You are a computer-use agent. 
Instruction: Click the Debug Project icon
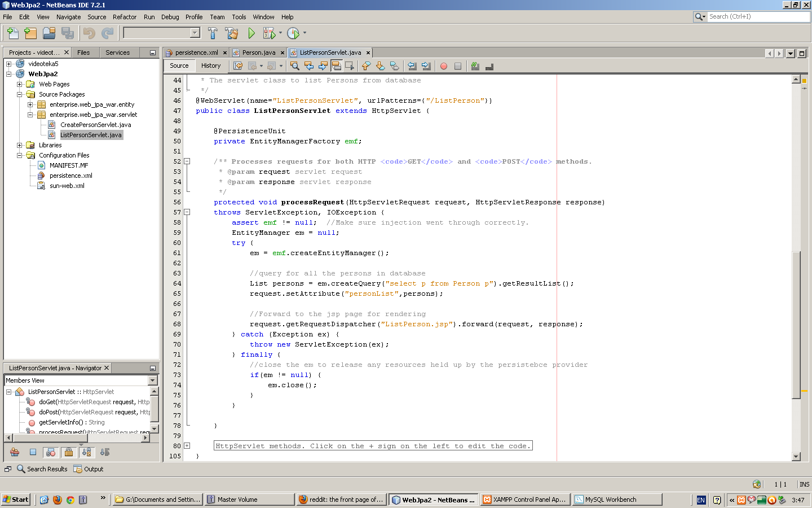pyautogui.click(x=269, y=33)
